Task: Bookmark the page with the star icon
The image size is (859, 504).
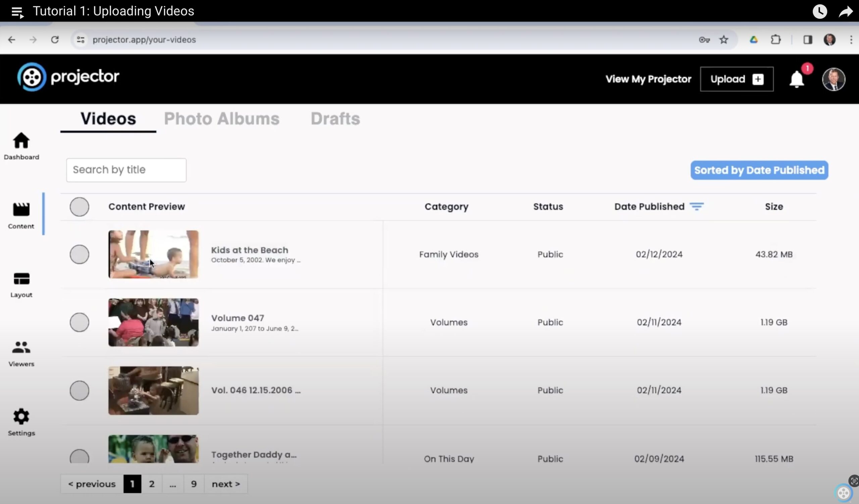Action: coord(724,40)
